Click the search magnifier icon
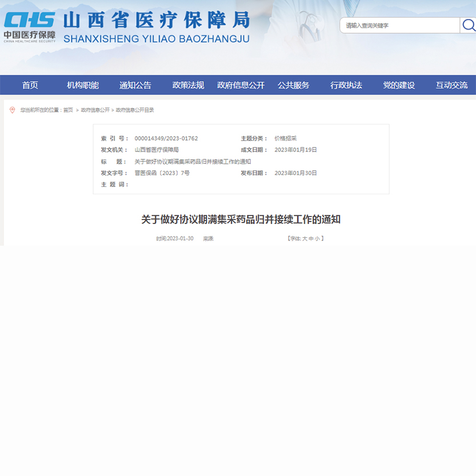The height and width of the screenshot is (476, 476). [468, 25]
